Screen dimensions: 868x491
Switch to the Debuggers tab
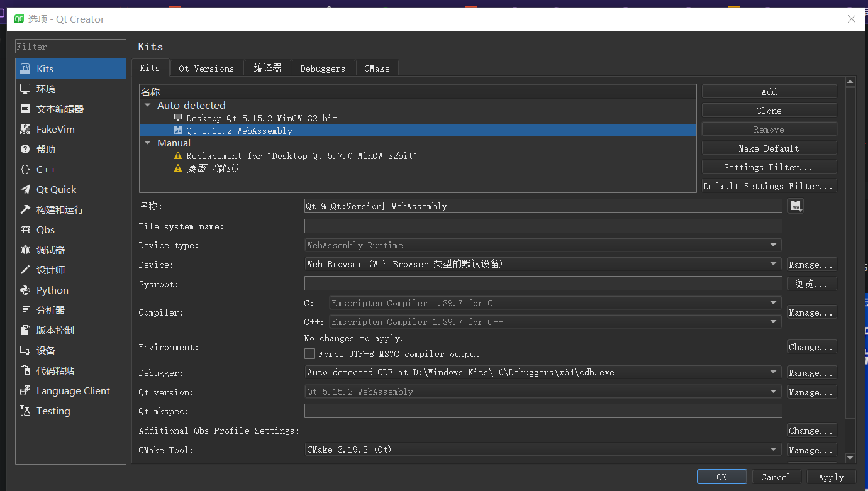click(x=323, y=68)
